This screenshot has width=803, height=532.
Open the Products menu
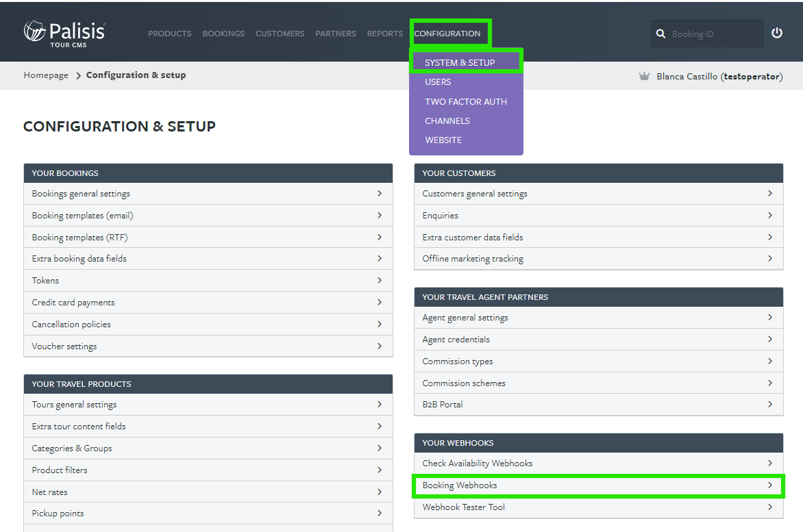click(x=169, y=34)
